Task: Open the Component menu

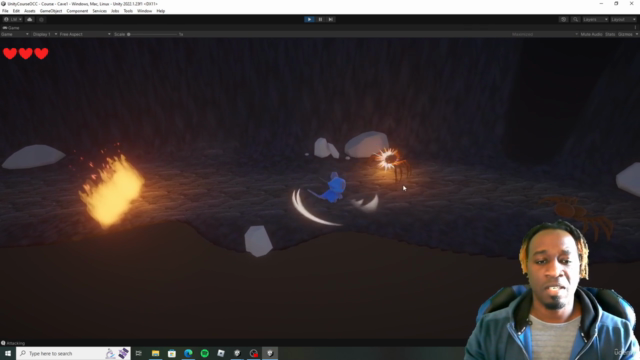Action: [77, 11]
